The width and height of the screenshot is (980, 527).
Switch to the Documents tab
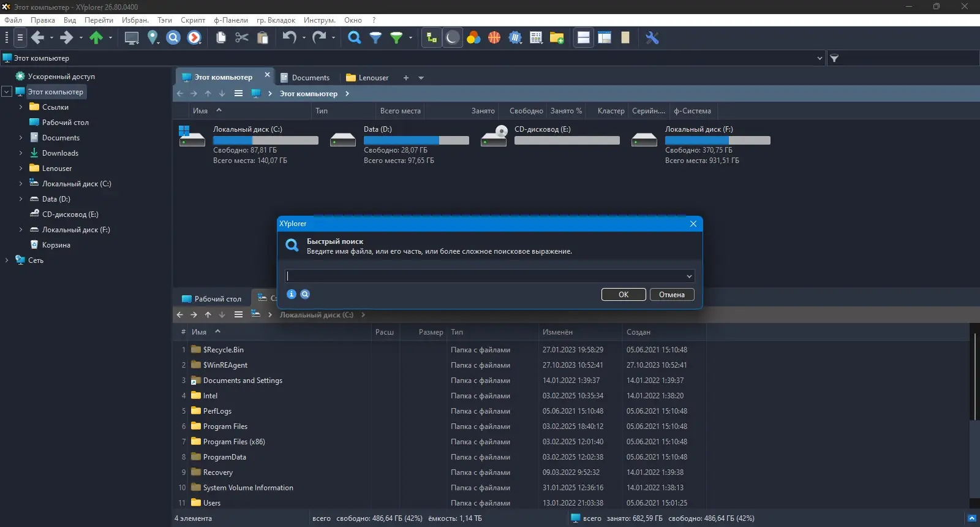click(305, 78)
